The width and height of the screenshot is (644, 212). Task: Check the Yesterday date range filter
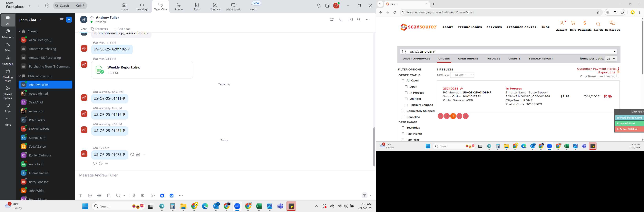click(x=403, y=128)
